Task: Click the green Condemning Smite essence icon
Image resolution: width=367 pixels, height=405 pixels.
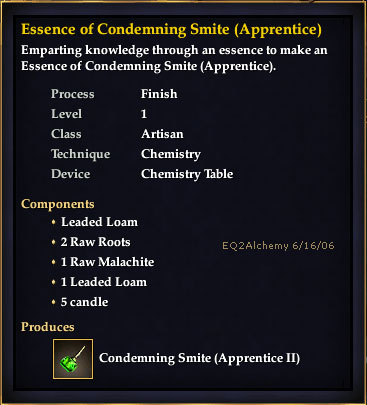Action: coord(73,359)
